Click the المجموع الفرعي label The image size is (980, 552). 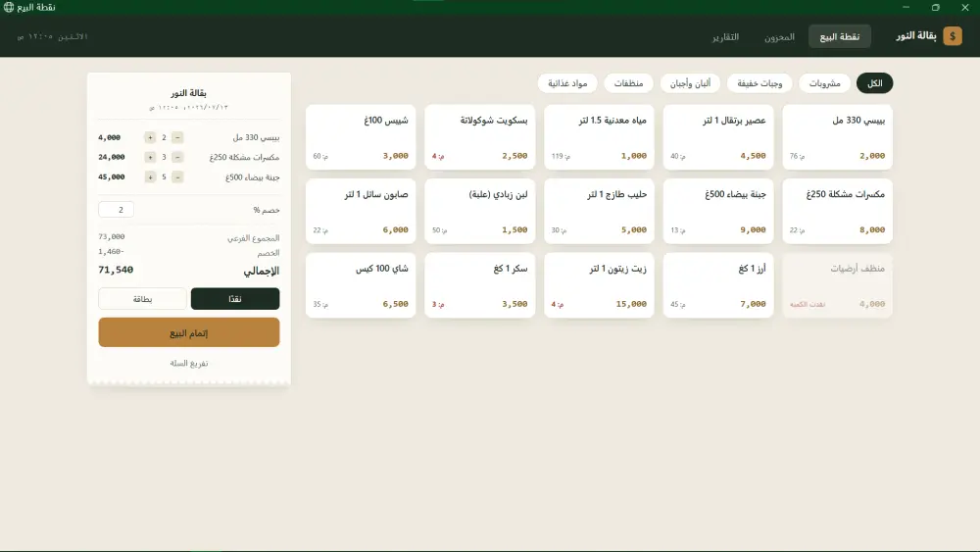[x=253, y=237]
